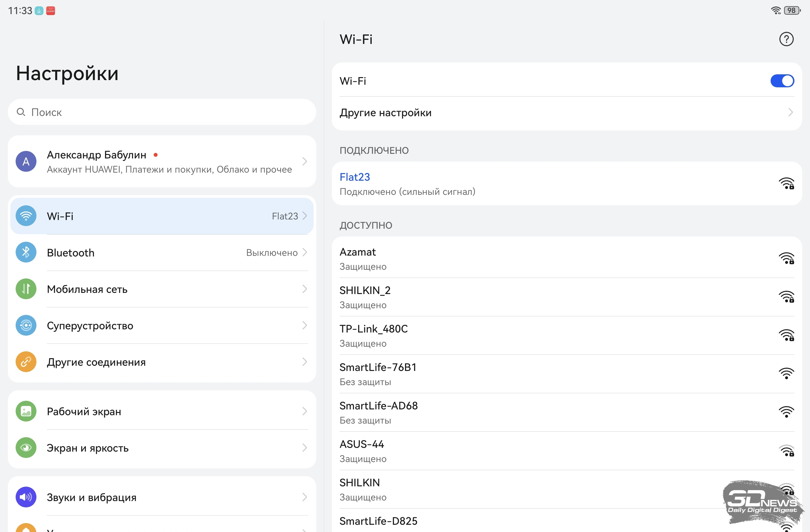Click the orange Другие соединения link icon

click(x=26, y=362)
